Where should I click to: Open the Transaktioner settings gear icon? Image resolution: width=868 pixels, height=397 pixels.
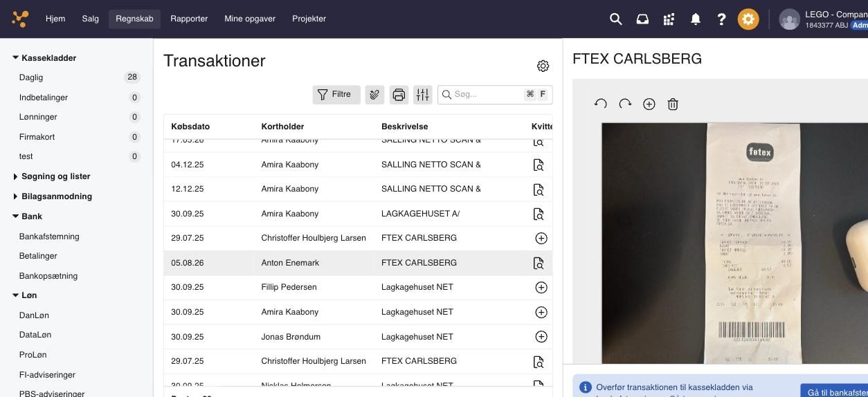(x=543, y=66)
